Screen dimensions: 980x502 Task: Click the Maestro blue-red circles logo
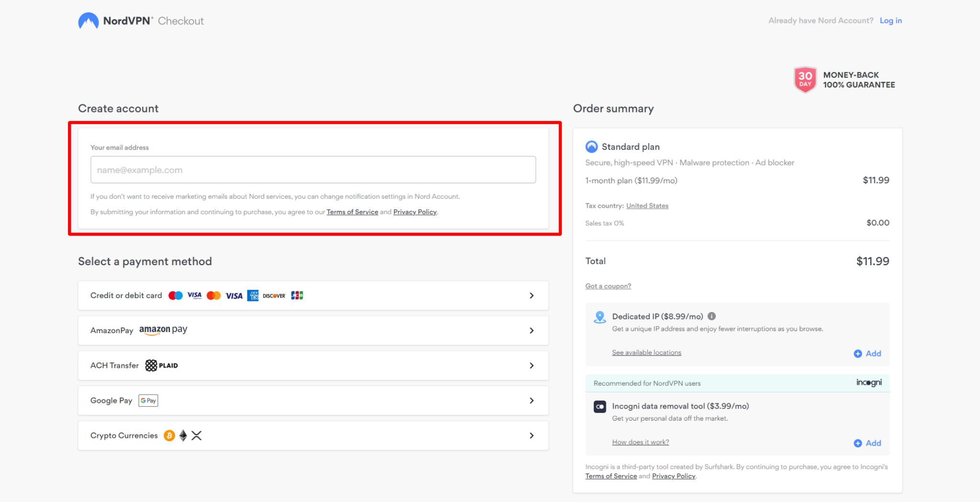click(176, 295)
